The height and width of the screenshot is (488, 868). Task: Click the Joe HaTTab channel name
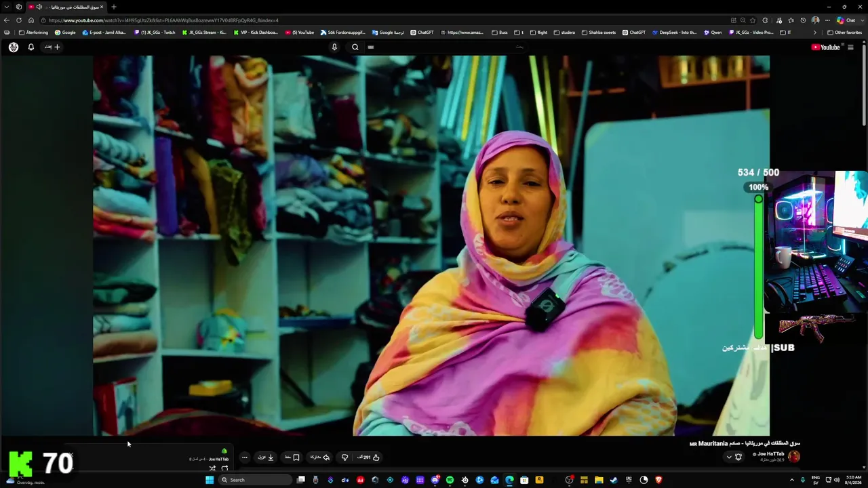[x=770, y=453]
